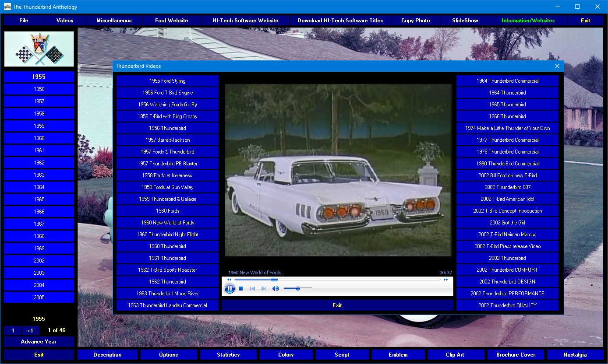Play the 1955 Ford Styling video
Image resolution: width=608 pixels, height=364 pixels.
click(167, 81)
